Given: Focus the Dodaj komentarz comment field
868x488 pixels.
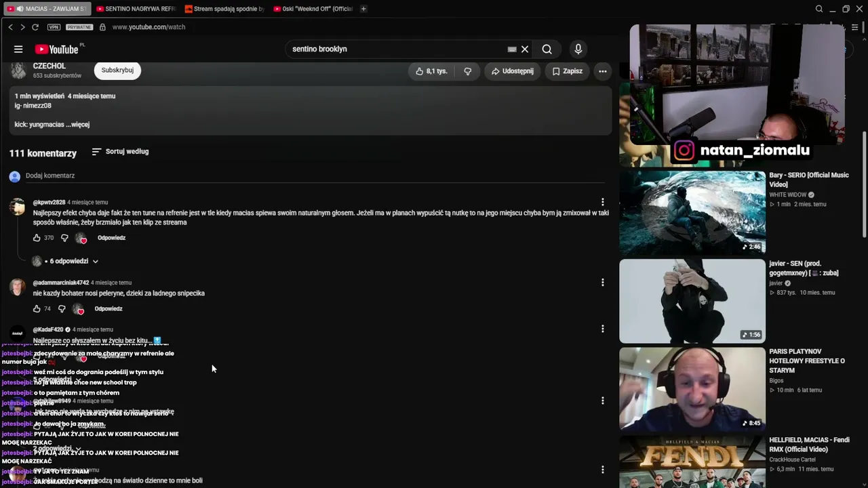Looking at the screenshot, I should pos(315,176).
